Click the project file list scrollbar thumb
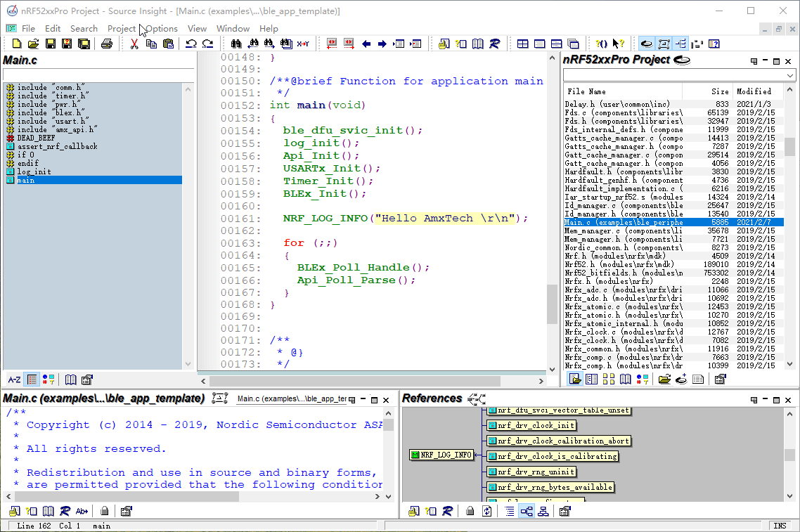 click(x=789, y=147)
